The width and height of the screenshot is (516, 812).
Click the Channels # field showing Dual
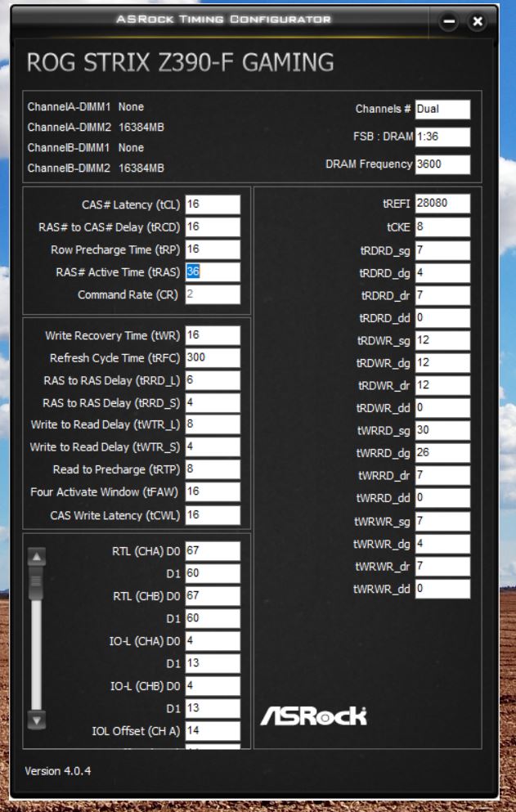coord(442,110)
